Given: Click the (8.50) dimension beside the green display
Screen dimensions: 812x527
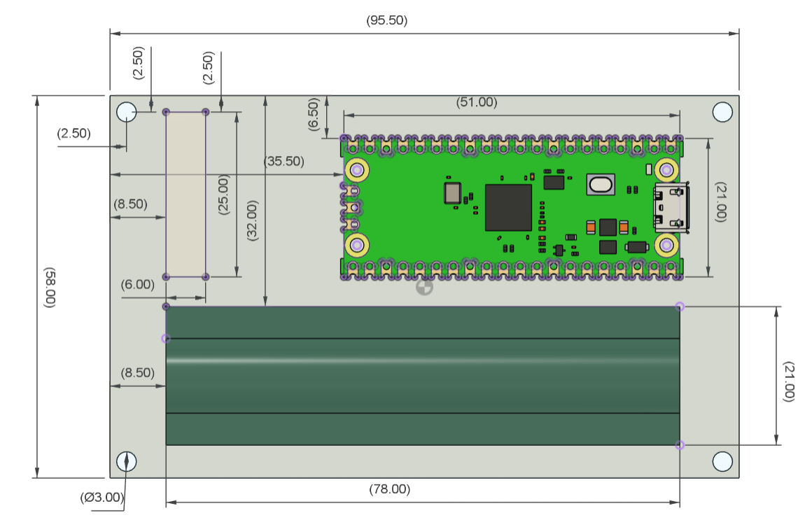Looking at the screenshot, I should [x=138, y=372].
